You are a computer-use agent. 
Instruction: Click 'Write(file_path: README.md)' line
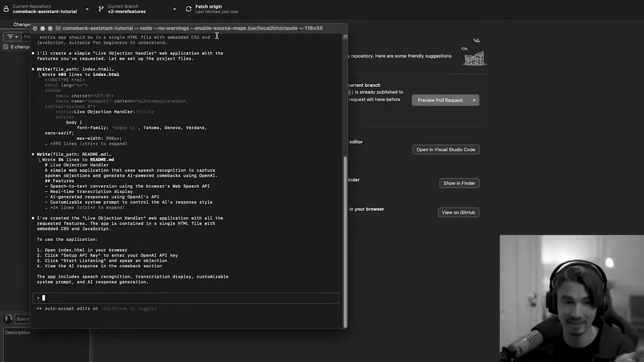[74, 154]
